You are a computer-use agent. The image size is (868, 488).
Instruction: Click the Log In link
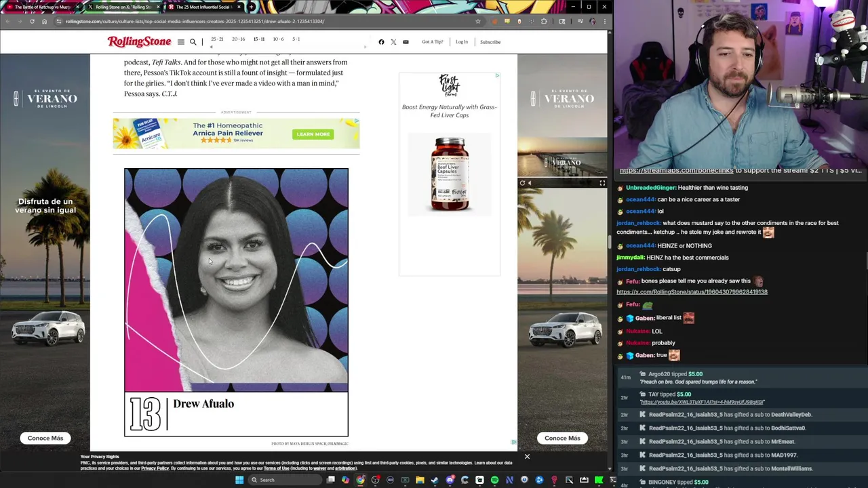(x=462, y=42)
